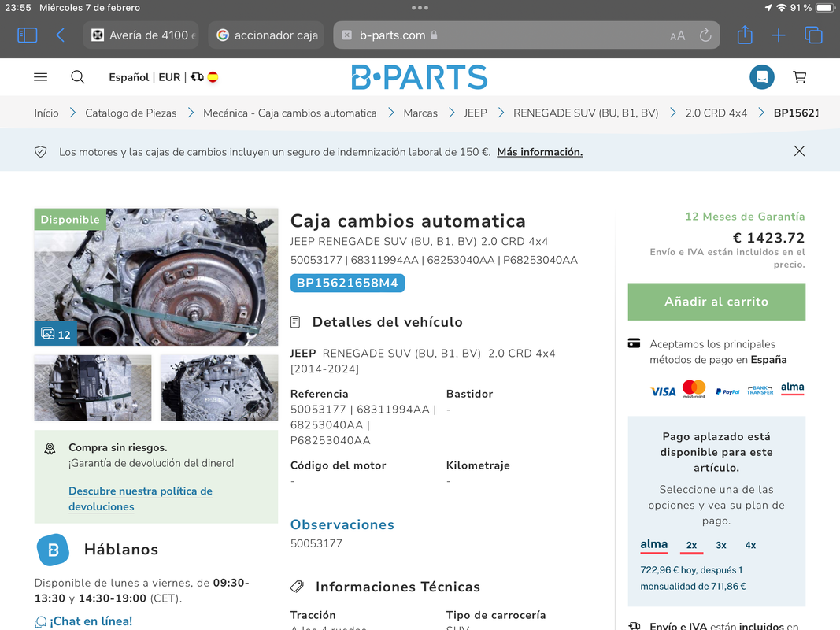This screenshot has height=630, width=840.
Task: Open the 12 photos gallery badge
Action: point(56,334)
